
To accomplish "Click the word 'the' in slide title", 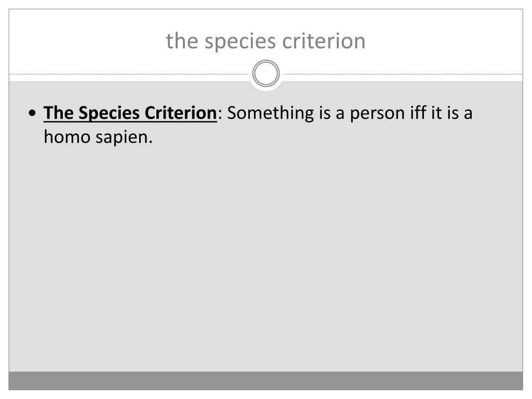I will (182, 42).
